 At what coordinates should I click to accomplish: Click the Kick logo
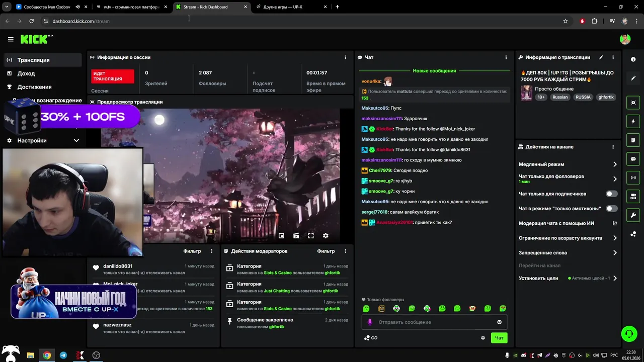[x=37, y=39]
